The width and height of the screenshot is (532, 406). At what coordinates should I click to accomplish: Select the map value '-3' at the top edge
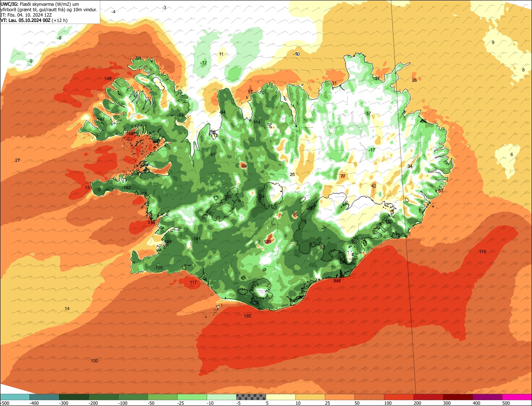pyautogui.click(x=164, y=8)
